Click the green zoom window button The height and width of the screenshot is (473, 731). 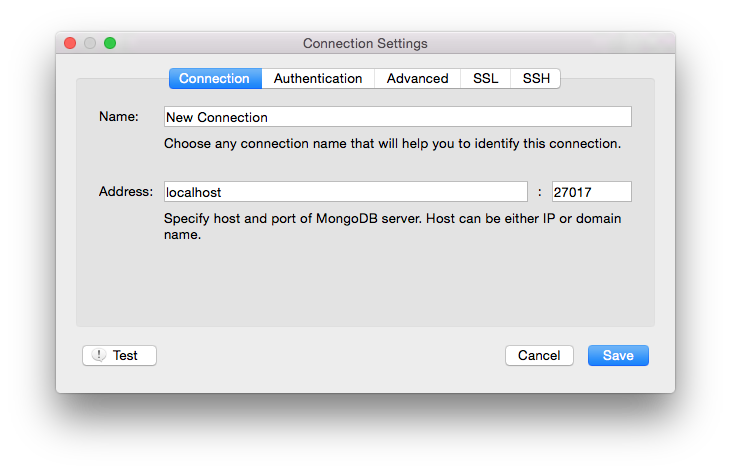110,43
